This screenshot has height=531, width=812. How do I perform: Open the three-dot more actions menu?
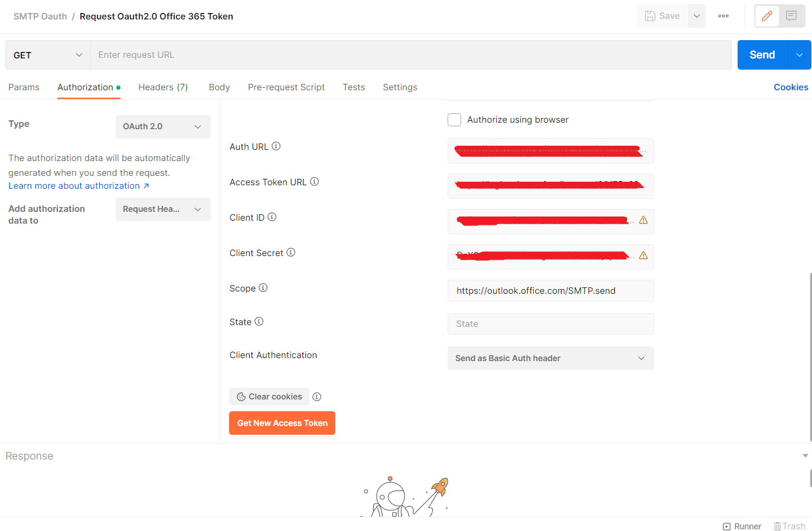(x=723, y=16)
